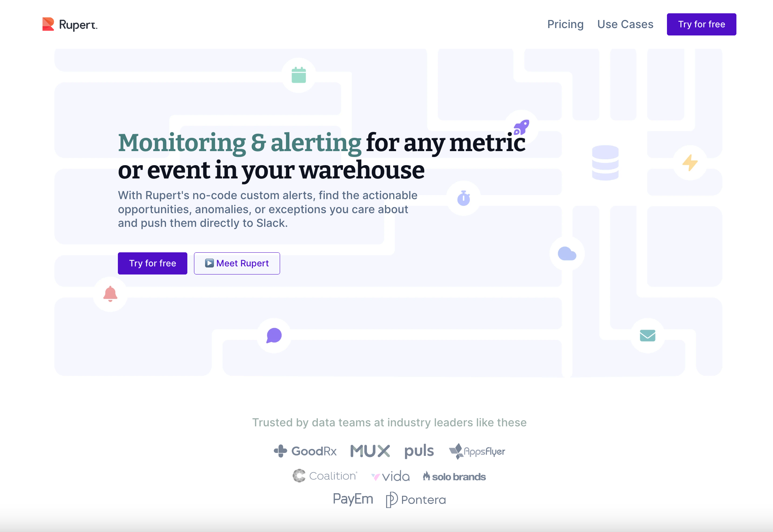The width and height of the screenshot is (773, 532).
Task: Click the pink bell notification icon
Action: 110,294
